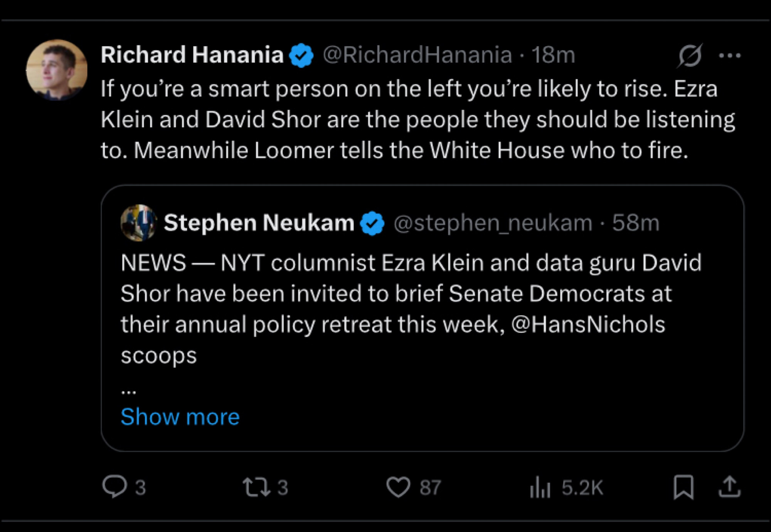Bookmark this post

[x=683, y=487]
